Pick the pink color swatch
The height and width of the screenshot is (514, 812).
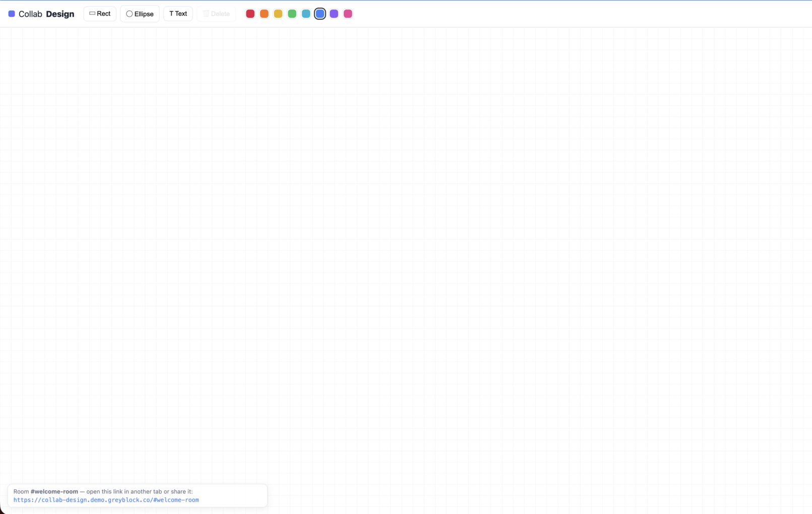pos(348,14)
